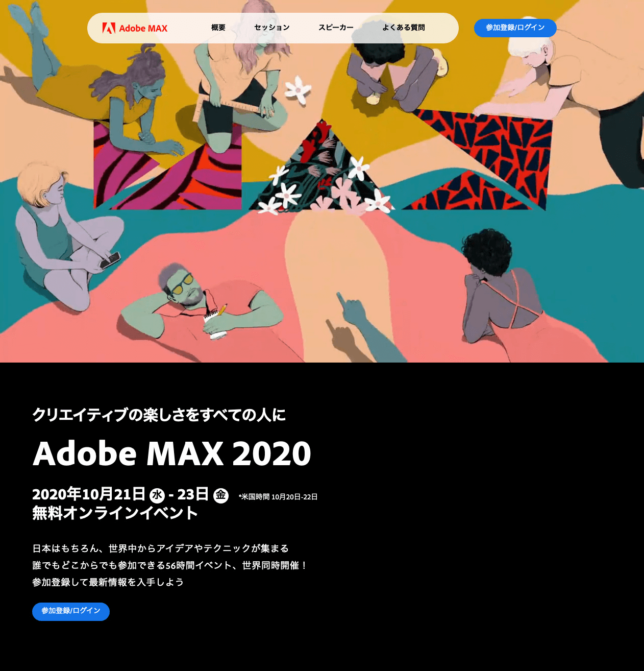
Task: Click the 金 weekday circle icon
Action: [x=221, y=495]
